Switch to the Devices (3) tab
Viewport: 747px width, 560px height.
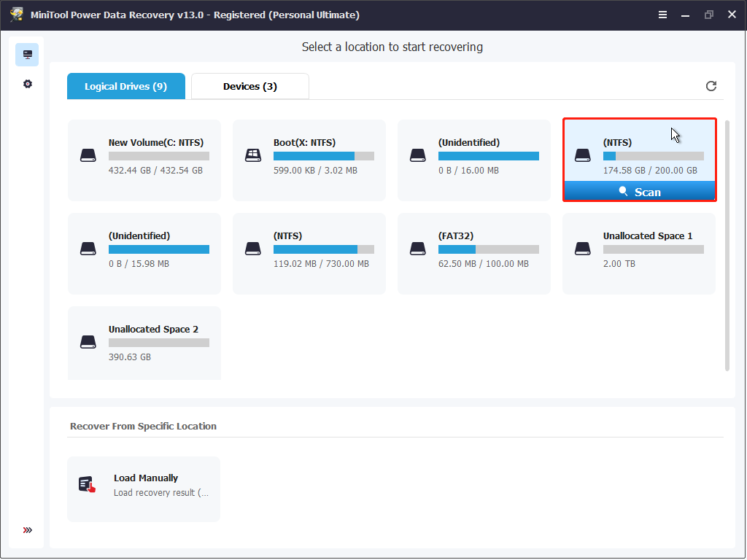point(250,86)
